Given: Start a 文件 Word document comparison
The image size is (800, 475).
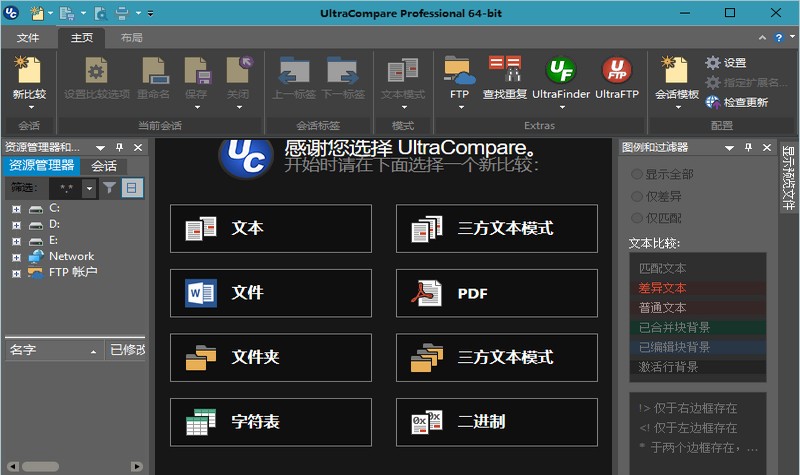Looking at the screenshot, I should [271, 293].
